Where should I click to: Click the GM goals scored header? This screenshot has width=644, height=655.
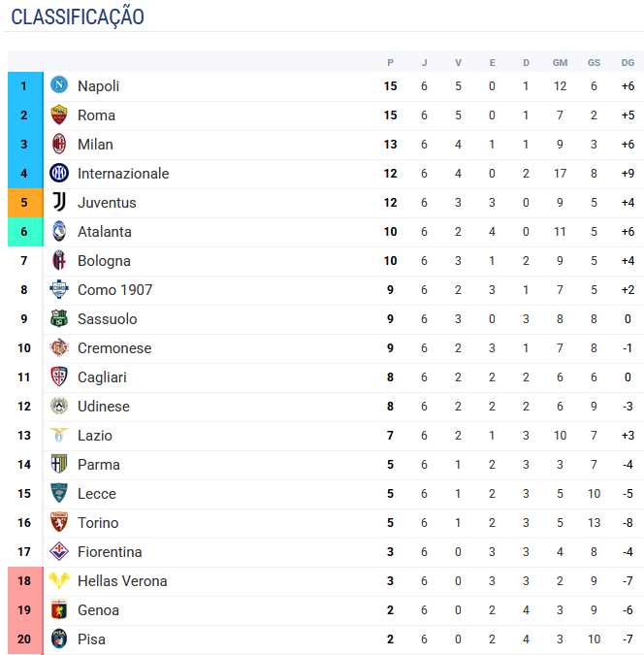click(560, 62)
